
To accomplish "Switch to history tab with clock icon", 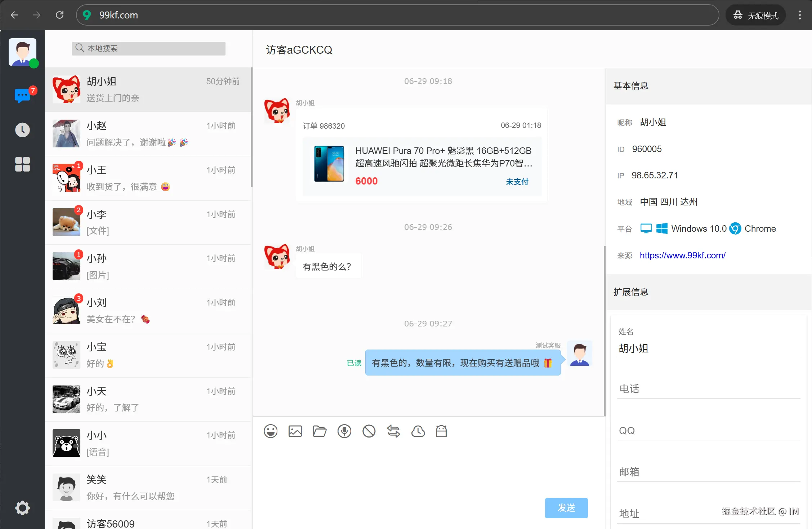I will click(x=22, y=130).
